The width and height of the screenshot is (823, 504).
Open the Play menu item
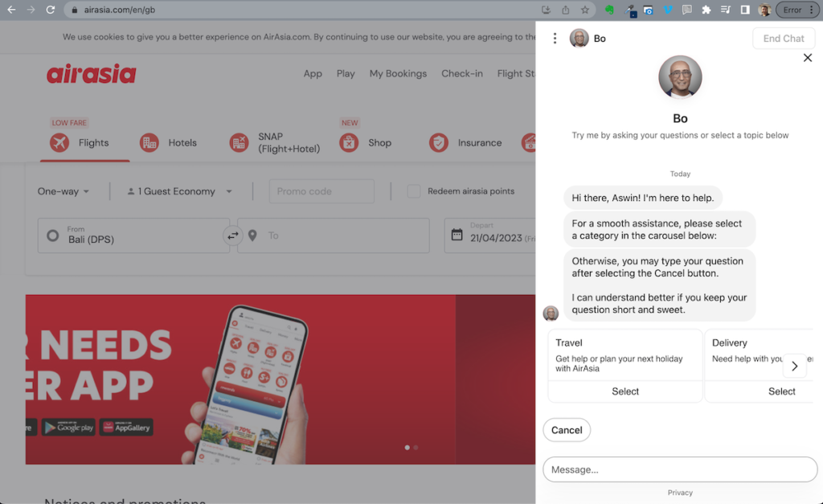coord(346,73)
